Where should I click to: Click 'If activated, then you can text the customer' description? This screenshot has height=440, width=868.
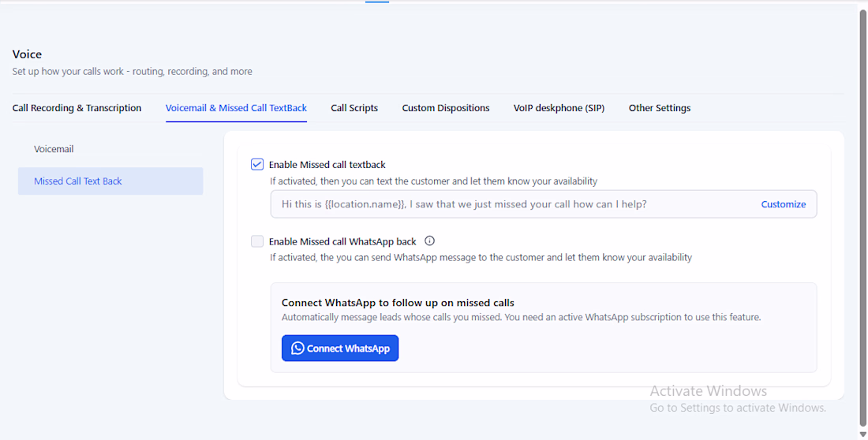click(433, 181)
